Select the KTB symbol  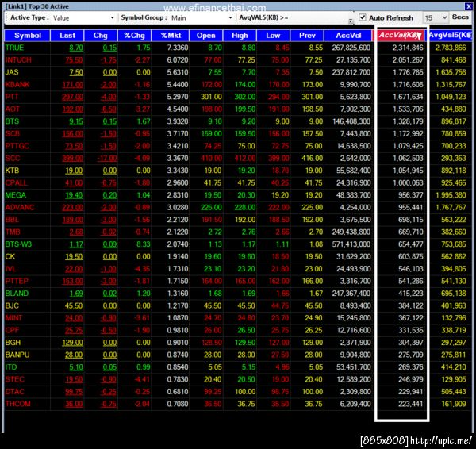point(12,171)
